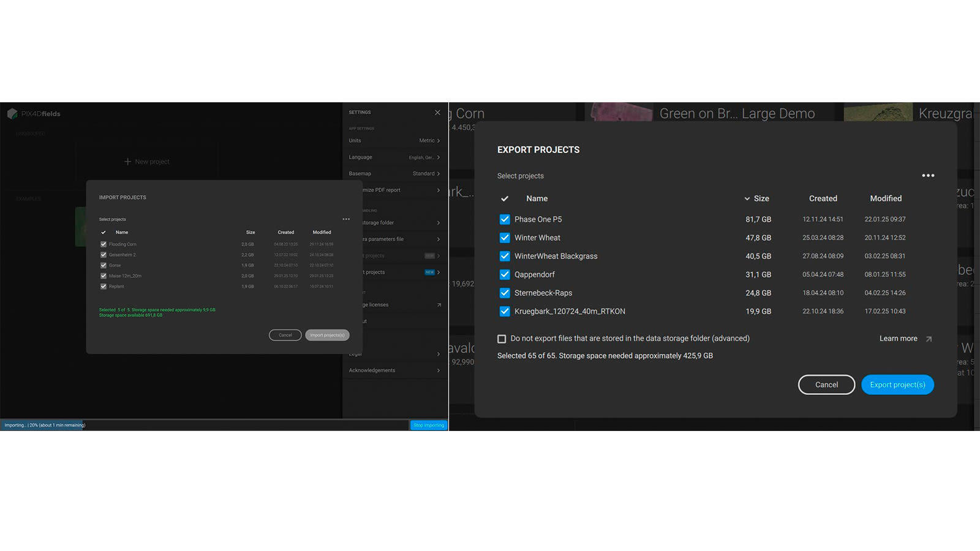Open Acknowledgements in Settings
This screenshot has height=551, width=980.
point(394,370)
